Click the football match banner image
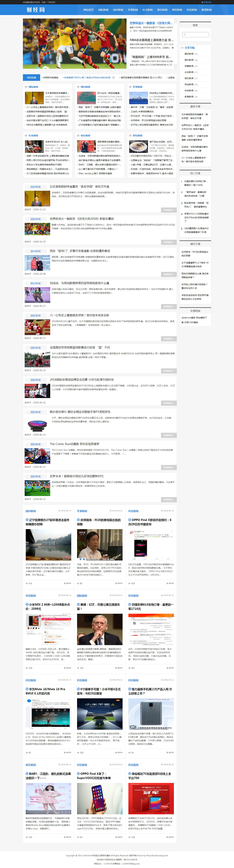234x868 pixels. [75, 44]
